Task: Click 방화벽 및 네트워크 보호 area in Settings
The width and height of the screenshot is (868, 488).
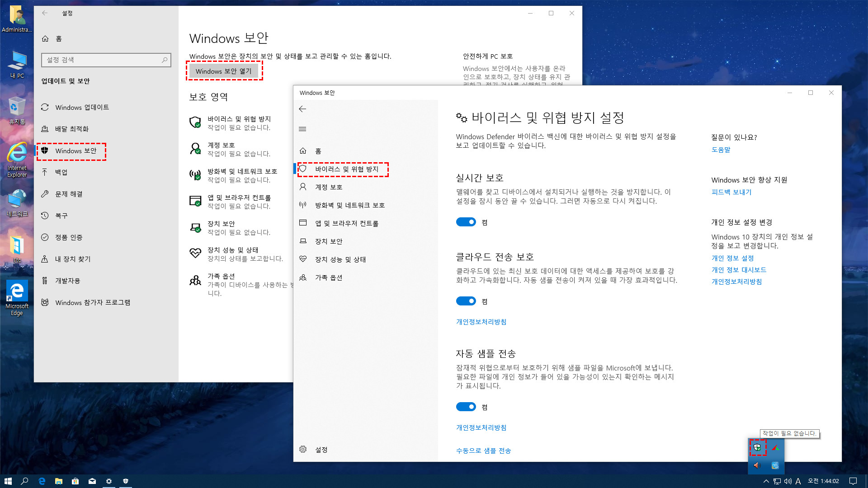Action: point(234,175)
